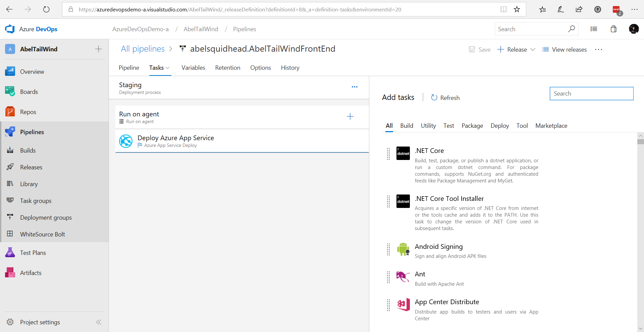644x332 pixels.
Task: Switch to the Options tab
Action: pos(260,68)
